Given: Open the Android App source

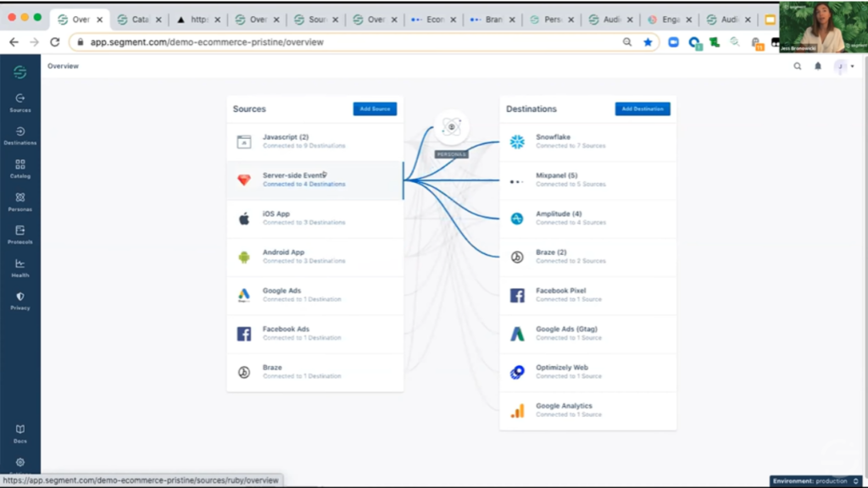Looking at the screenshot, I should [x=315, y=257].
